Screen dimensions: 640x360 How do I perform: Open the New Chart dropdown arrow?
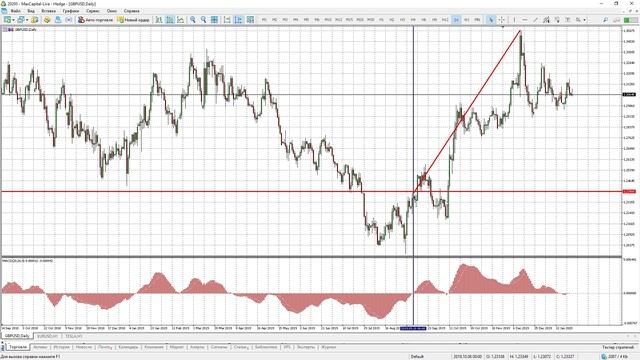[x=13, y=20]
